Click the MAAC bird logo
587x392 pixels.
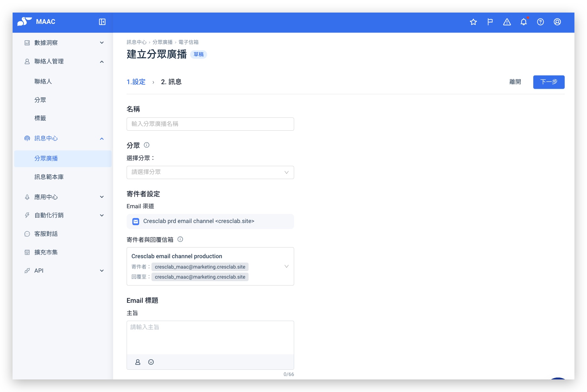tap(24, 21)
